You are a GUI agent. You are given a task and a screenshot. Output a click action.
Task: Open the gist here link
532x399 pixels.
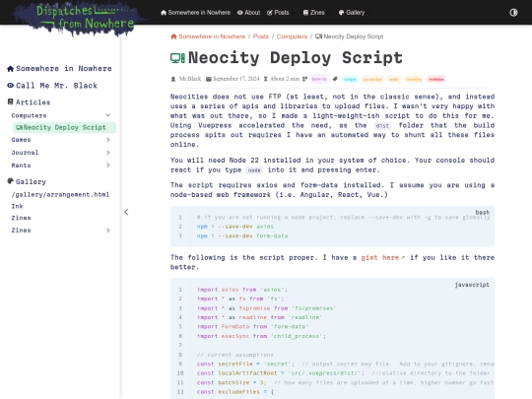coord(380,257)
